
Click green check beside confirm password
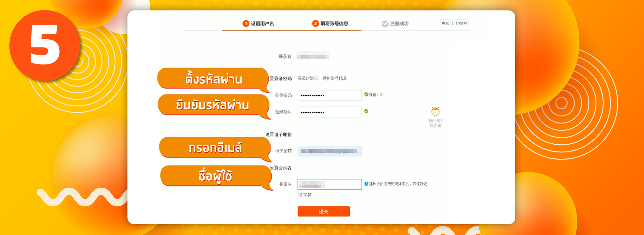[x=366, y=111]
